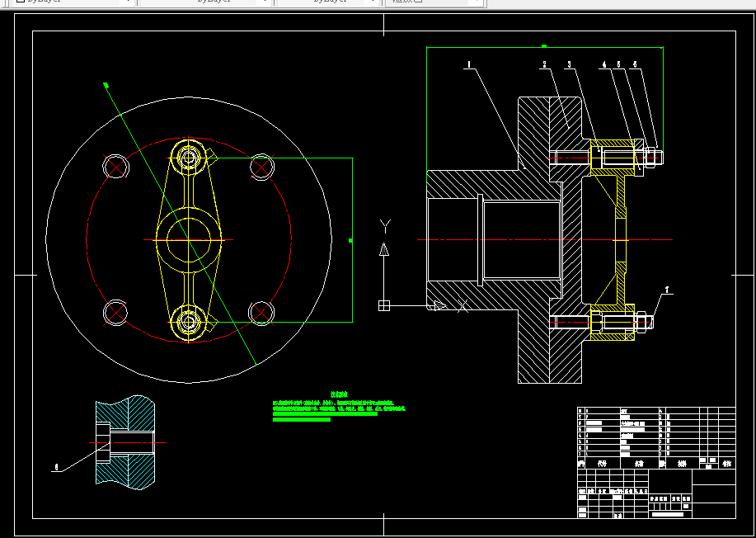The width and height of the screenshot is (756, 538).
Task: Click the central yellow hub bore circle
Action: point(189,240)
